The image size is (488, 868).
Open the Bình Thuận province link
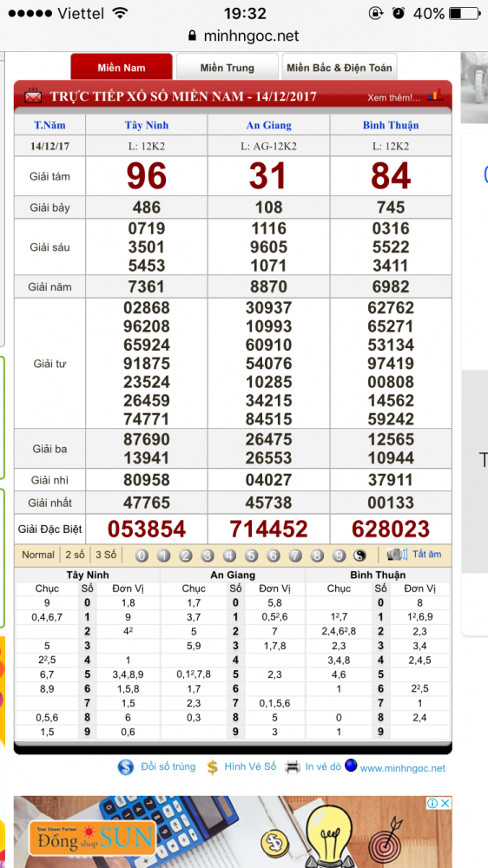coord(391,125)
